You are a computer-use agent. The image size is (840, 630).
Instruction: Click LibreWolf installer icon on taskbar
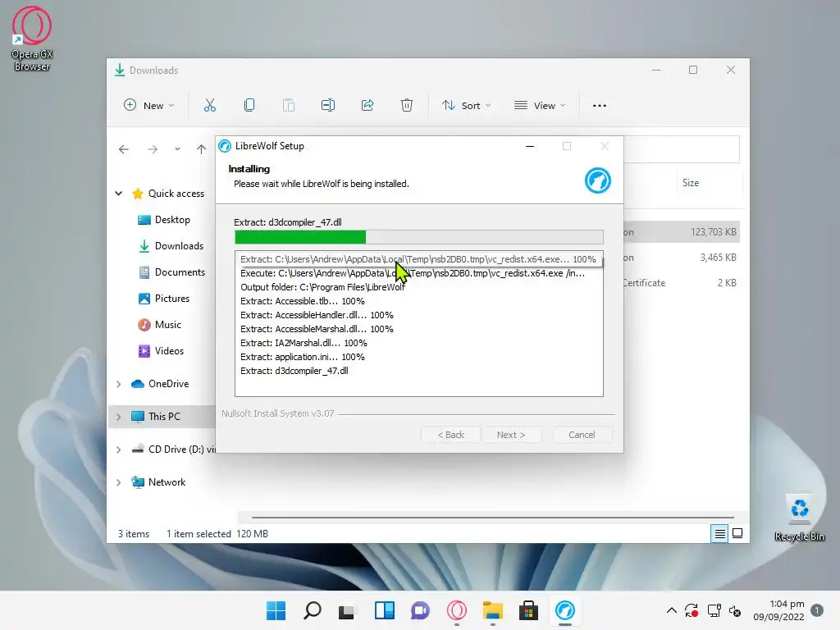coord(564,610)
